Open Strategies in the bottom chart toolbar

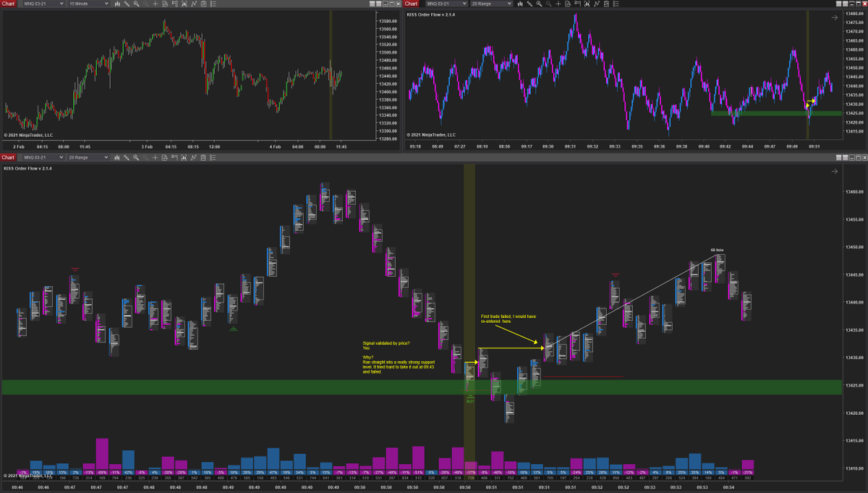pos(203,157)
